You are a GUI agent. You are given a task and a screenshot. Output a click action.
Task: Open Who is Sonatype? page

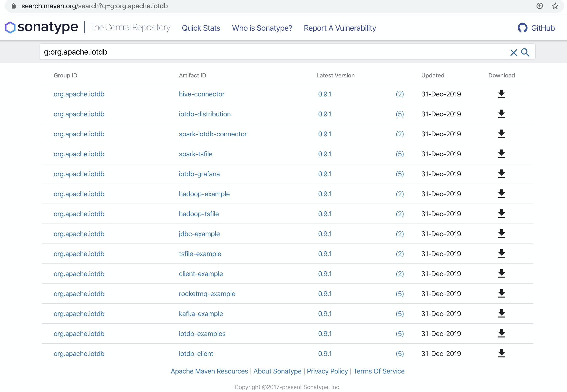click(x=262, y=28)
